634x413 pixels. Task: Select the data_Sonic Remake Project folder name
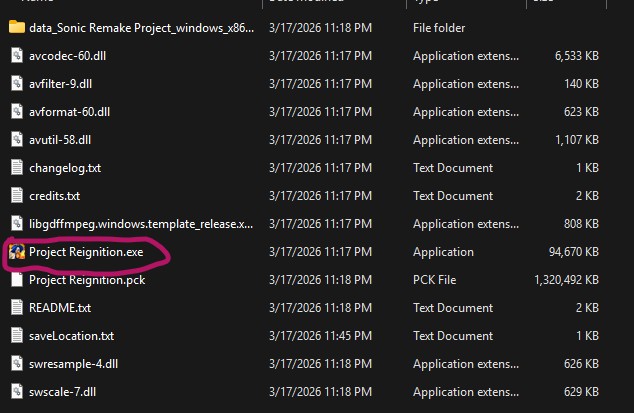[x=139, y=28]
